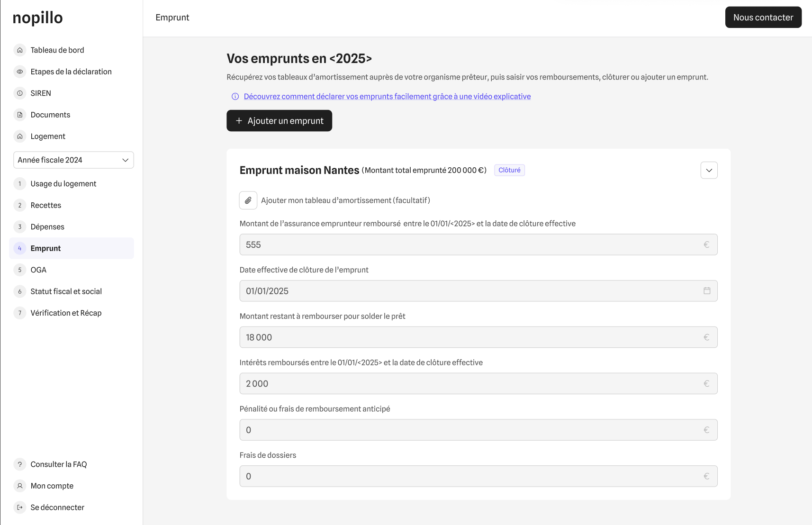Screen dimensions: 812x525
Task: Collapse the Emprunt maison Nantes card
Action: pyautogui.click(x=709, y=171)
